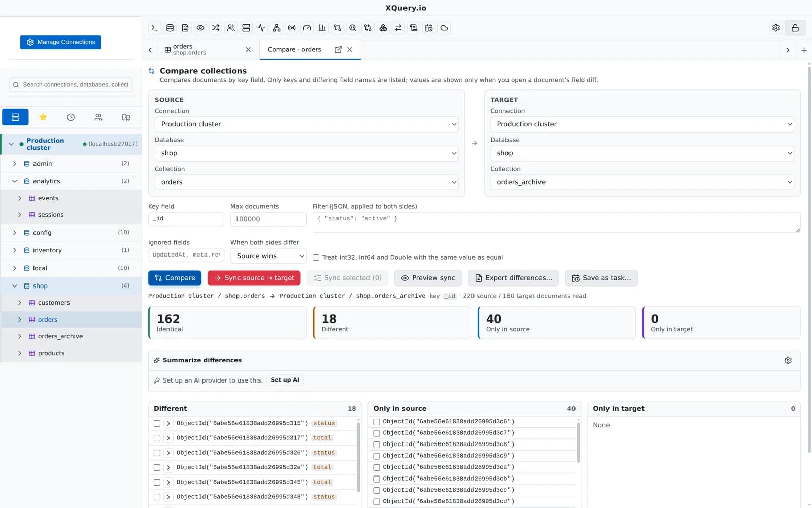Click the cloud toolbar icon
The image size is (812, 508).
444,28
